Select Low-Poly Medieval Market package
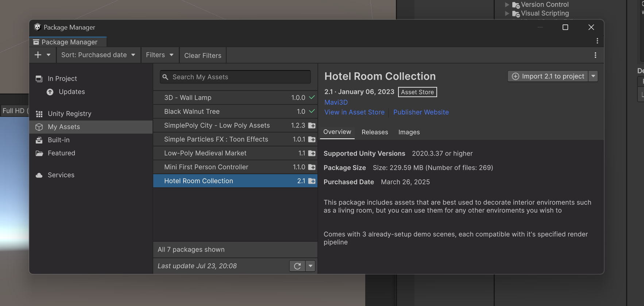 235,153
